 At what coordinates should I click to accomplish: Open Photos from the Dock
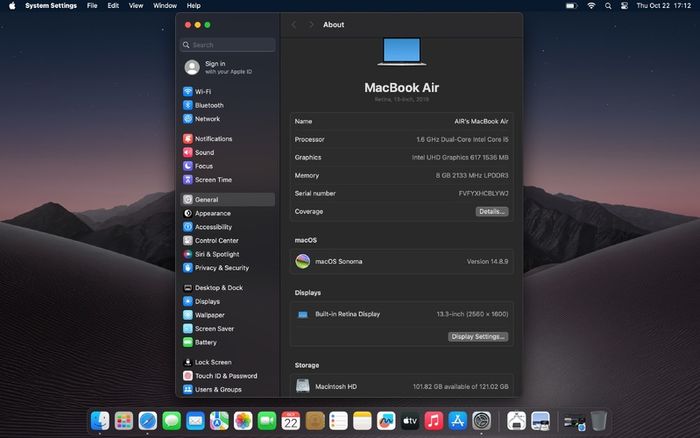pos(243,421)
